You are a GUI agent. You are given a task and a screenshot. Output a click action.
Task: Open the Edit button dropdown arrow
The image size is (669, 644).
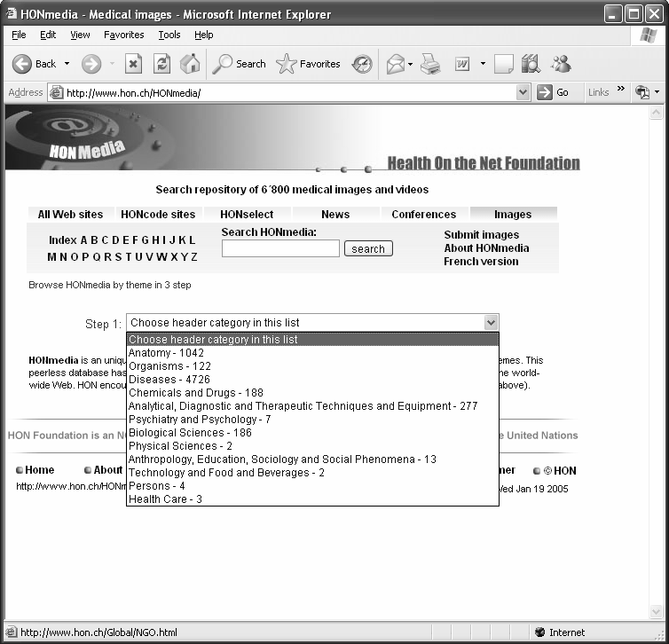coord(483,64)
